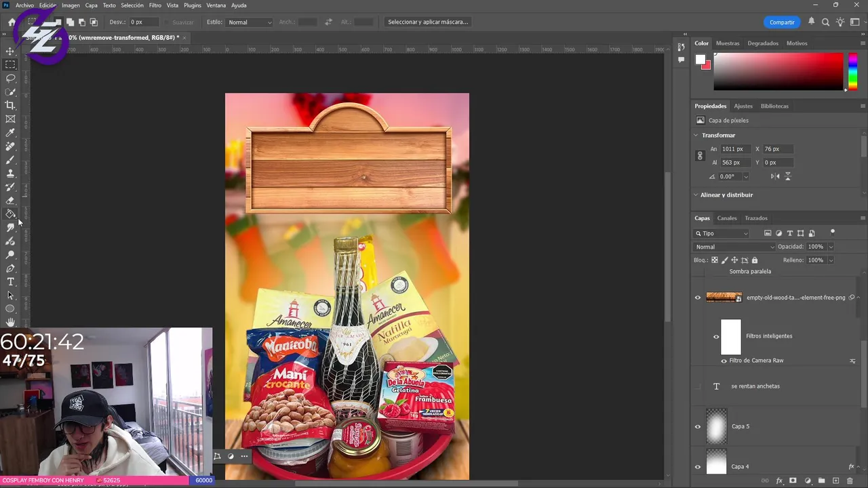Delete layer with trash icon
This screenshot has height=488, width=868.
850,481
